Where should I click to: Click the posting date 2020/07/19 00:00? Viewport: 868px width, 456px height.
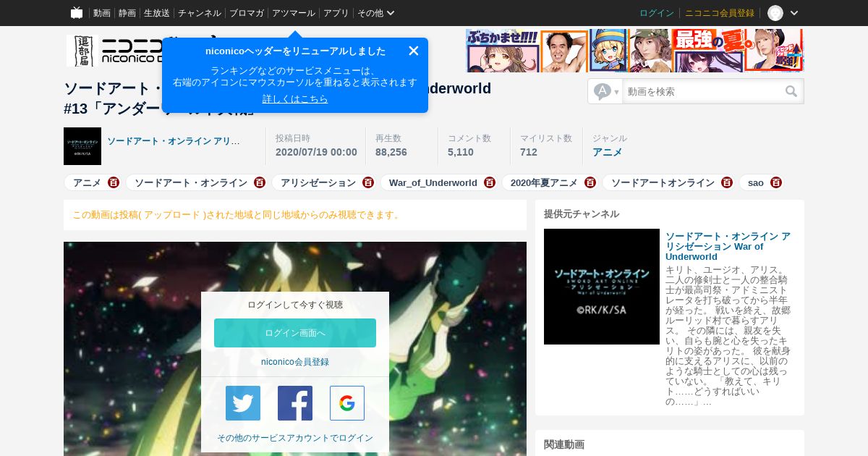(x=316, y=152)
